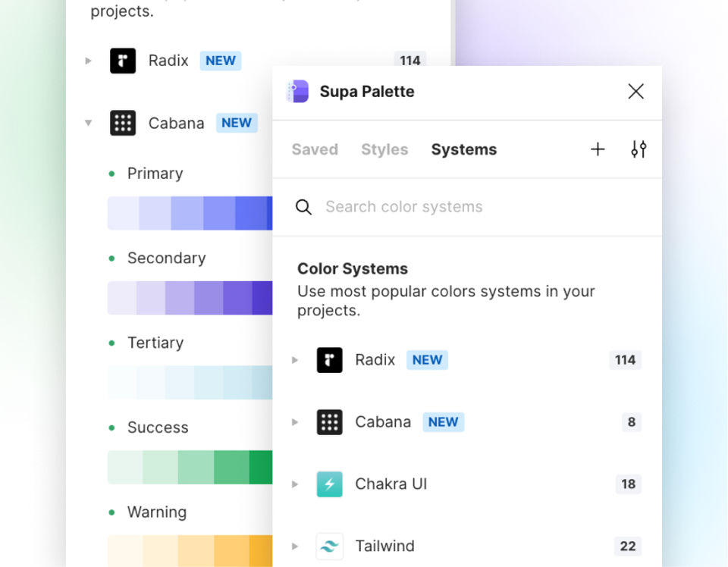Screen dimensions: 728x567
Task: Open the sliders settings icon
Action: [x=639, y=149]
